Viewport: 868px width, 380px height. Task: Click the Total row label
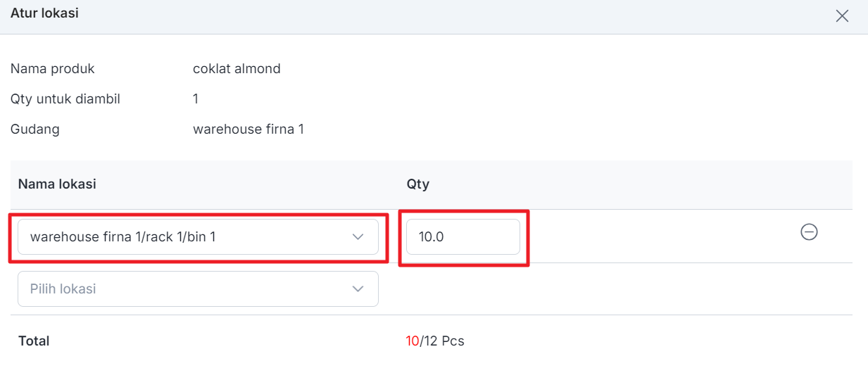pyautogui.click(x=34, y=341)
